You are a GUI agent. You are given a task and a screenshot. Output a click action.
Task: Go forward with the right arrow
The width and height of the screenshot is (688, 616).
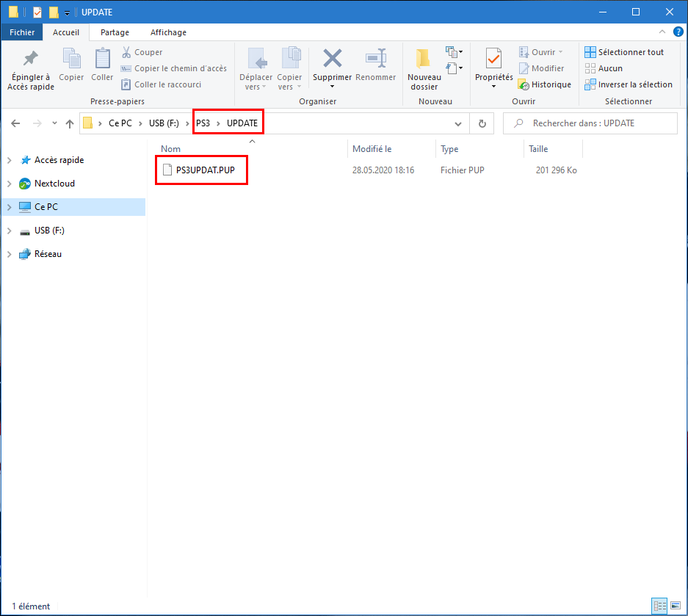37,123
